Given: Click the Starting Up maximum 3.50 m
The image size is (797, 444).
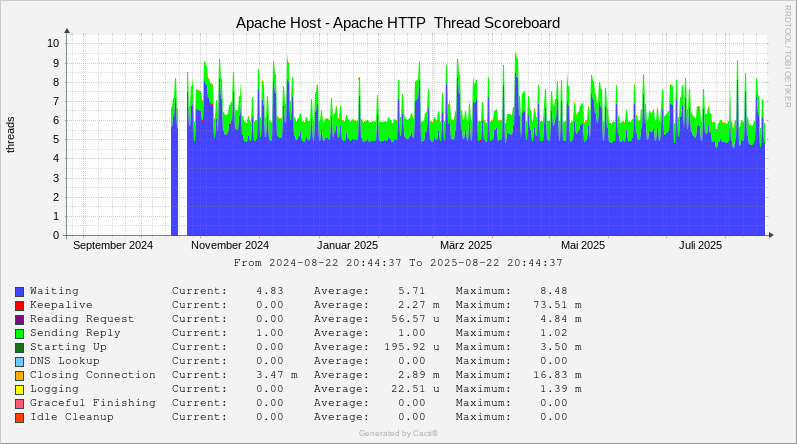Looking at the screenshot, I should [x=561, y=347].
